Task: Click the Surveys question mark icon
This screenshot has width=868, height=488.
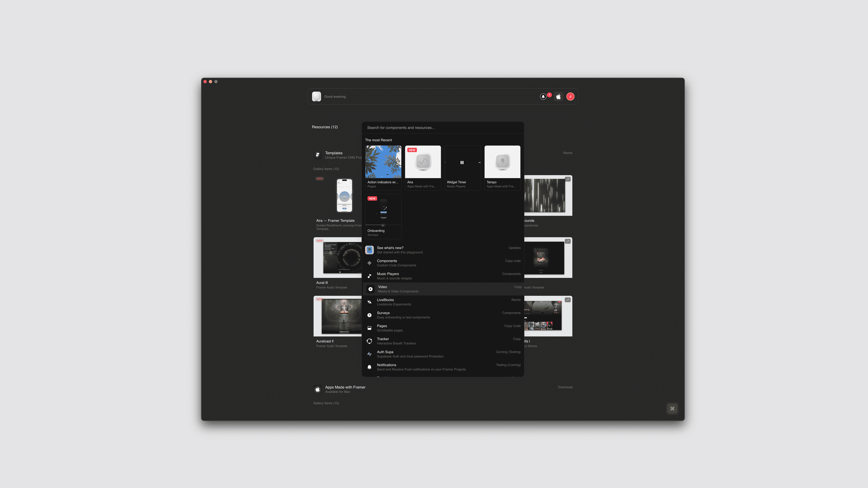Action: (369, 315)
